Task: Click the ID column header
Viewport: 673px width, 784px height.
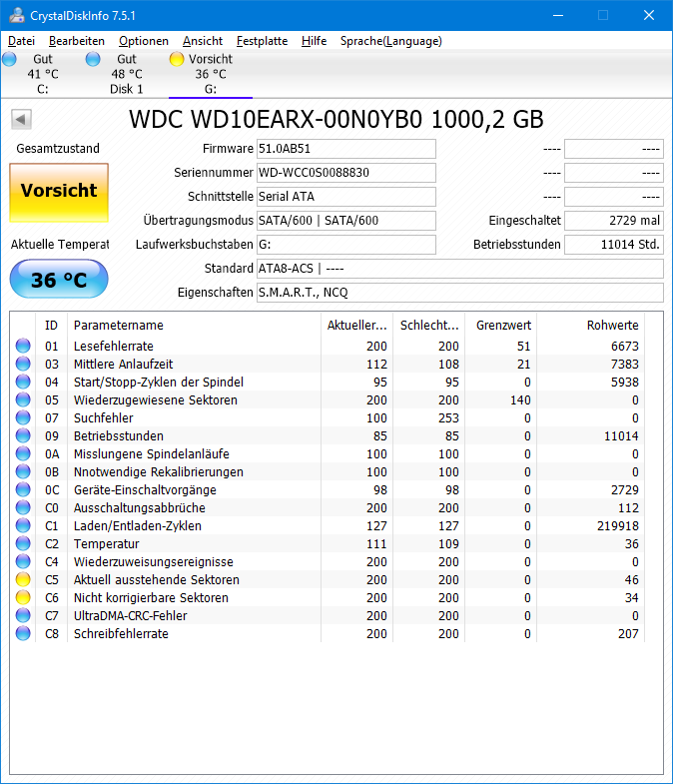Action: click(x=51, y=325)
